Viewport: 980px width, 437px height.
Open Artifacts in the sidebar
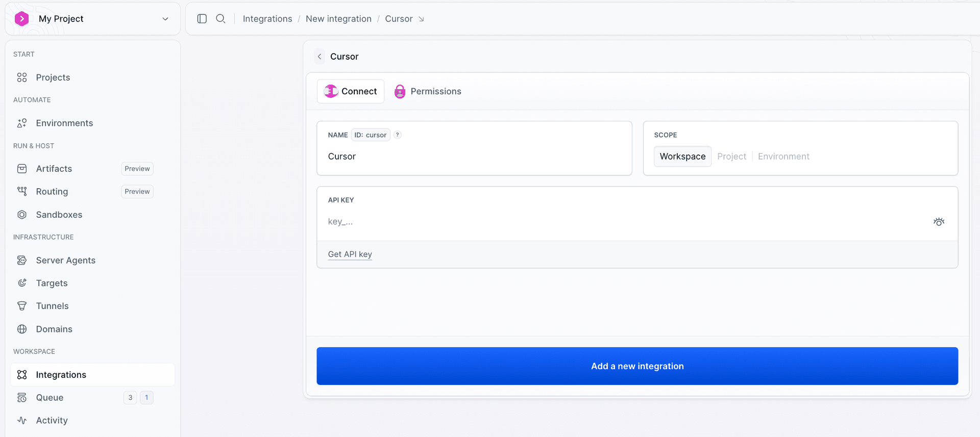(54, 169)
